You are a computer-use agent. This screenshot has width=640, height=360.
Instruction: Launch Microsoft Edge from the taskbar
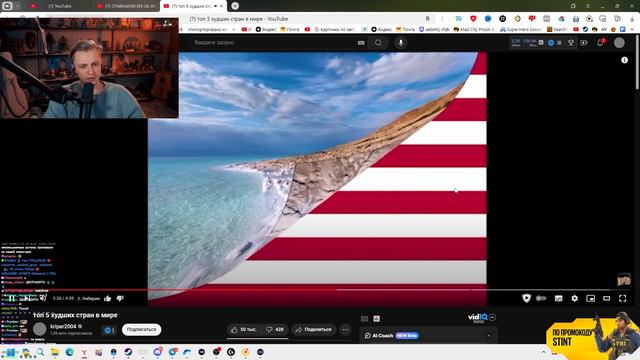[70, 352]
